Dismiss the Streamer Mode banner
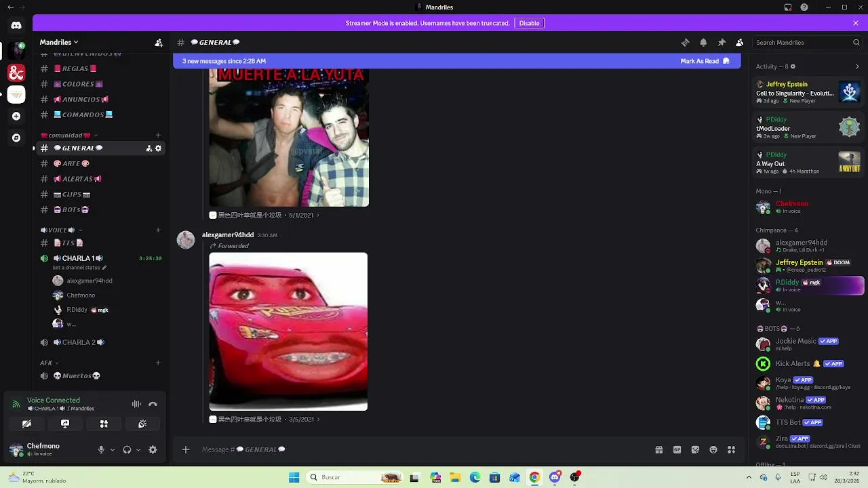 (x=856, y=23)
